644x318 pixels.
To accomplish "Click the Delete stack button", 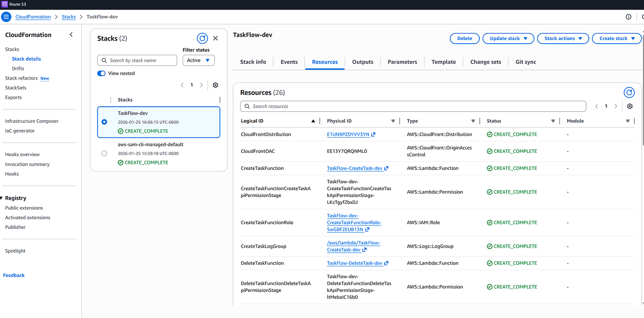I will click(x=465, y=39).
